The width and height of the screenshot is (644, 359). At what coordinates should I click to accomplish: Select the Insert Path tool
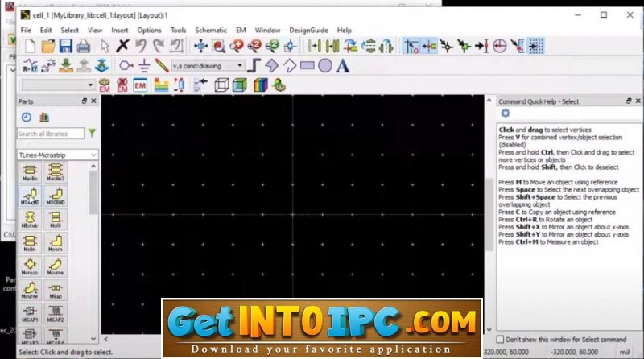click(254, 66)
